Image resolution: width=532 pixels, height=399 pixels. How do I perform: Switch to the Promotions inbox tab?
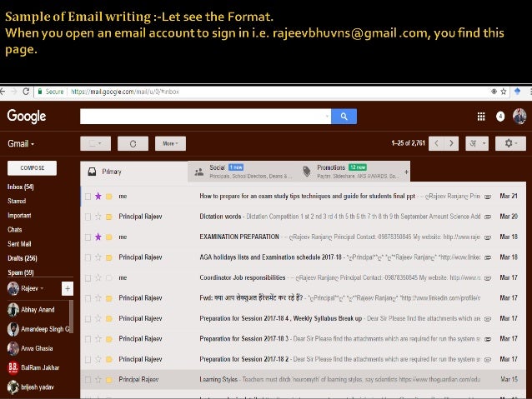click(x=349, y=172)
